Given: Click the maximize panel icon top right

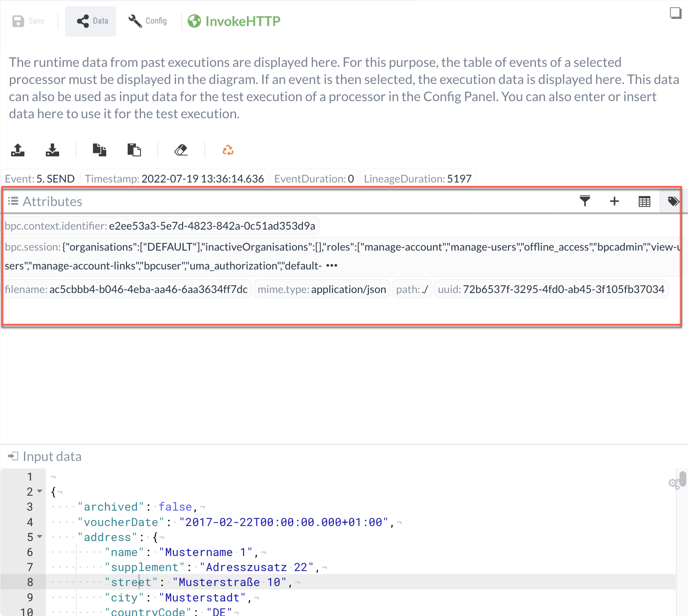Looking at the screenshot, I should pos(676,13).
